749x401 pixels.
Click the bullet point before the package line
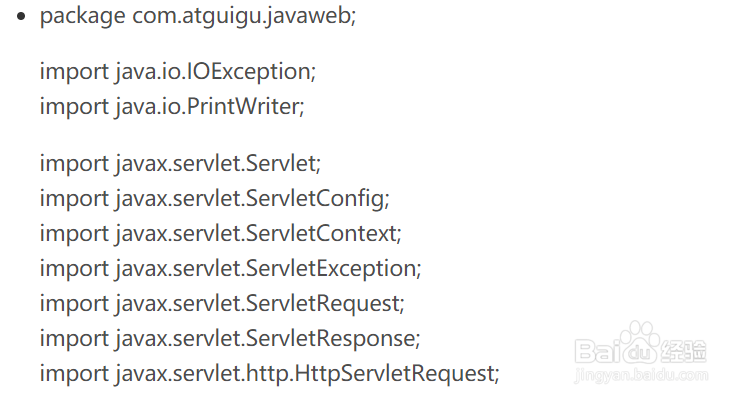[21, 19]
